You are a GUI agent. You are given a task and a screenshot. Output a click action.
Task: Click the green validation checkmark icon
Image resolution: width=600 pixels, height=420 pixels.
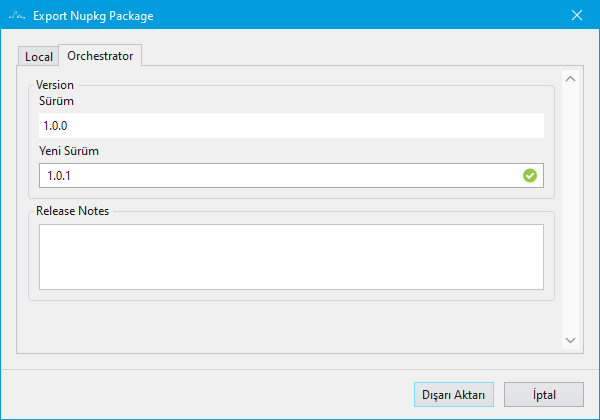click(530, 176)
